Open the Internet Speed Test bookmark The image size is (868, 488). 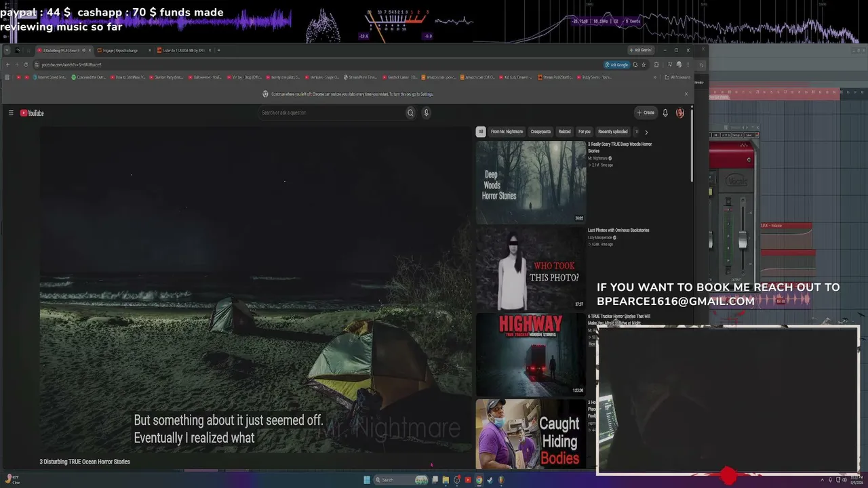pos(51,77)
